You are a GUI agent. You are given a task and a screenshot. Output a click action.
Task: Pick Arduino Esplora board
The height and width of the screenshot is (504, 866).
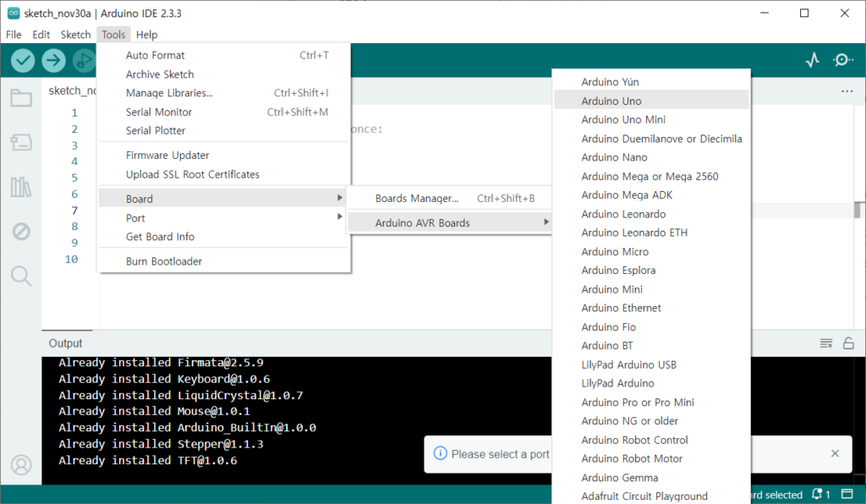point(651,271)
